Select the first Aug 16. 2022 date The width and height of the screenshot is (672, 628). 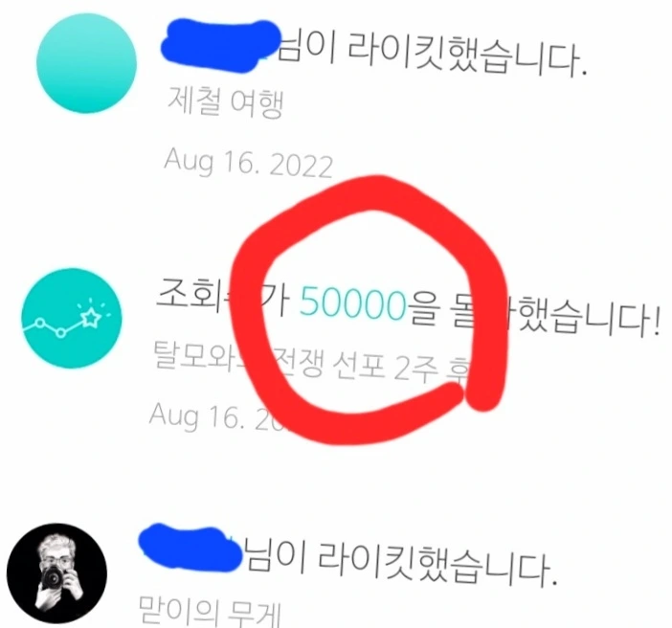pyautogui.click(x=248, y=162)
